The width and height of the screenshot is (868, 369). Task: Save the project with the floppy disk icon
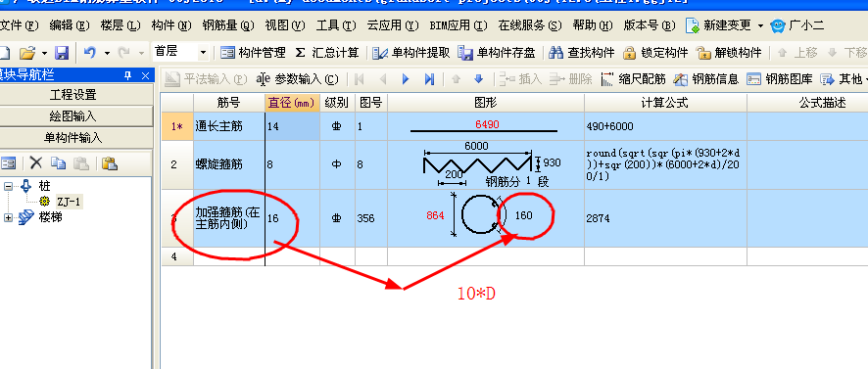pyautogui.click(x=62, y=53)
